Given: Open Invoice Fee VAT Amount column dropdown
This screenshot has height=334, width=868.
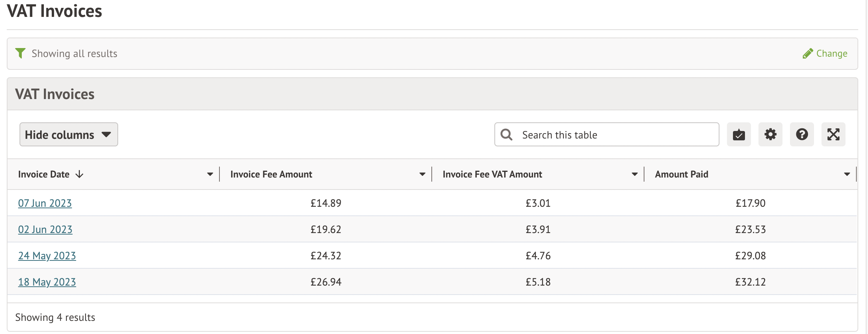Looking at the screenshot, I should click(635, 174).
